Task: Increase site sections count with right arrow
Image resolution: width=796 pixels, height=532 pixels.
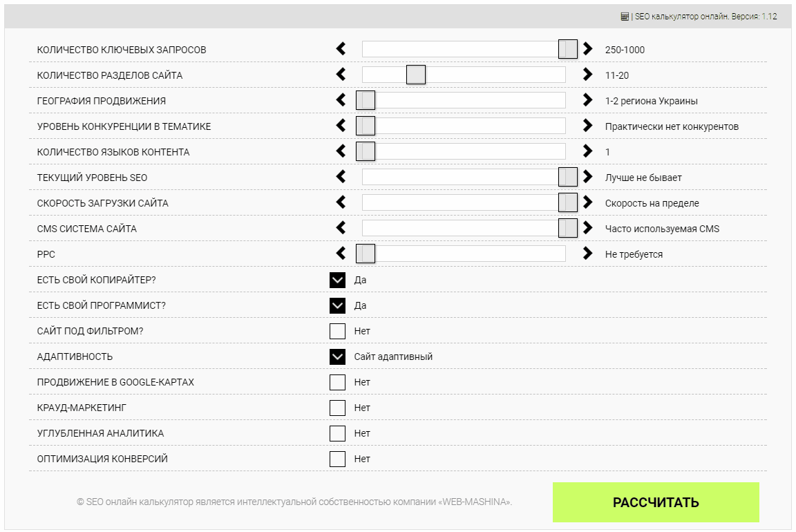Action: click(587, 74)
